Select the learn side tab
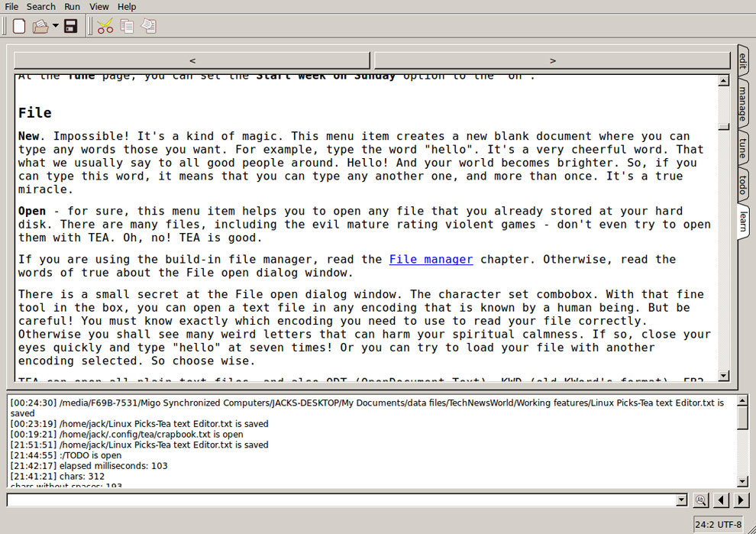Image resolution: width=756 pixels, height=534 pixels. point(743,222)
